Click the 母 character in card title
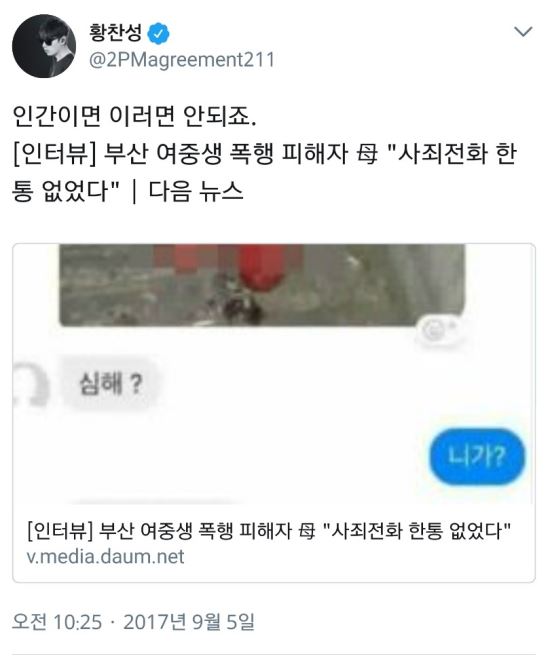550x663 pixels. pos(306,531)
